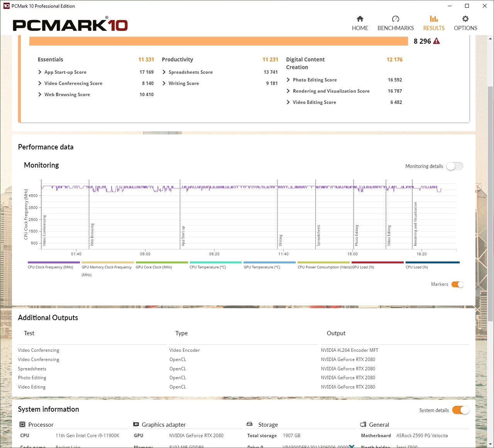Click NVIDIA H.264 Encoder MFT output

[349, 350]
